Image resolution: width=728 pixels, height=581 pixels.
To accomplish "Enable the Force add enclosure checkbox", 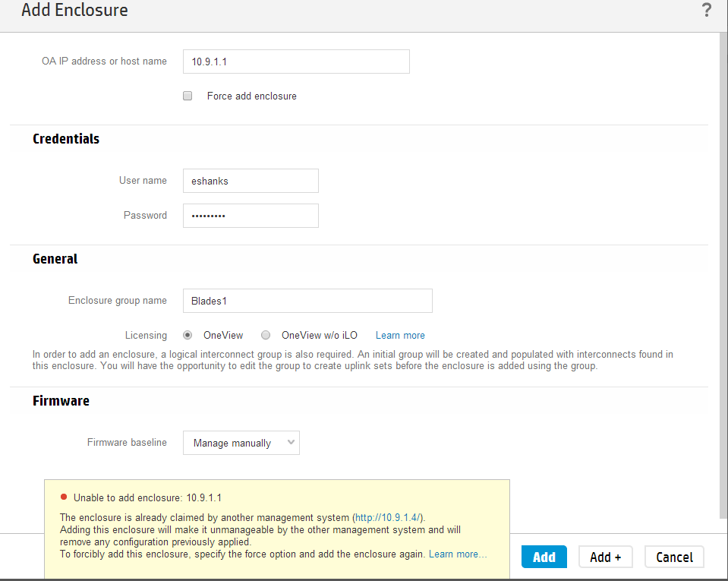I will click(x=188, y=96).
